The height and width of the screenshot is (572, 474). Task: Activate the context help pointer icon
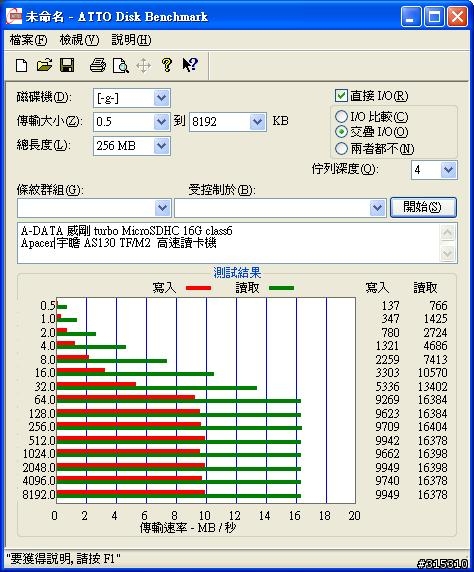coord(190,65)
